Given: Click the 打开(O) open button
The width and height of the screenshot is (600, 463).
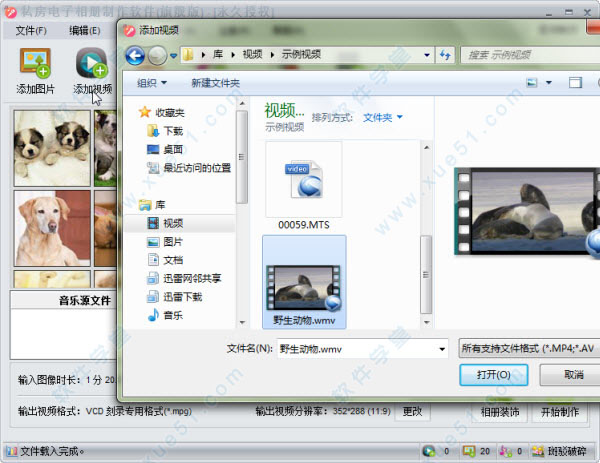Looking at the screenshot, I should 494,375.
